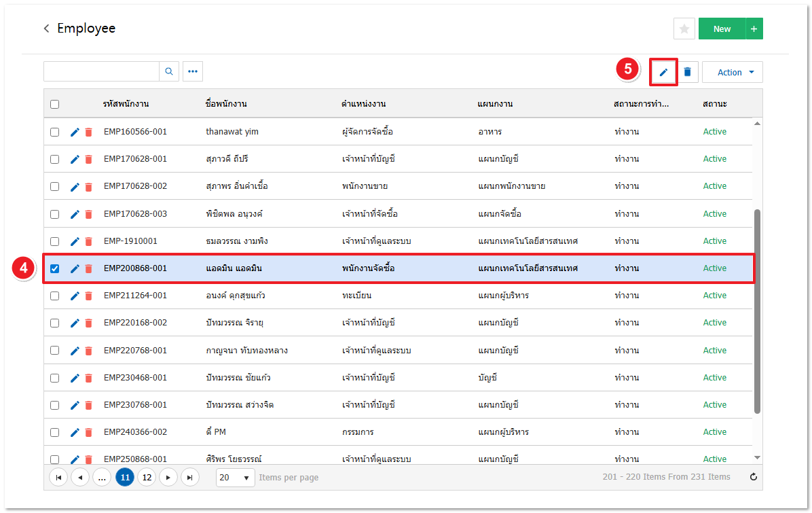The width and height of the screenshot is (812, 513).
Task: Click the pencil edit icon in the toolbar
Action: coord(663,72)
